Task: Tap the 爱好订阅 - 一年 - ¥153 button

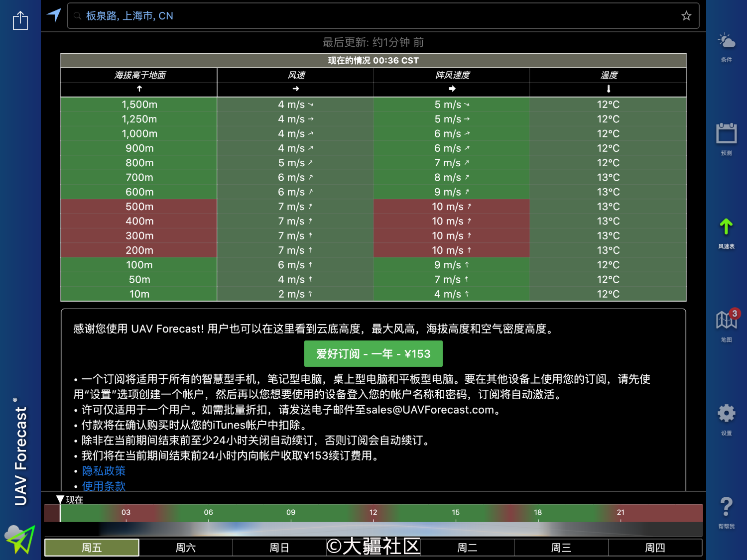Action: pos(373,354)
